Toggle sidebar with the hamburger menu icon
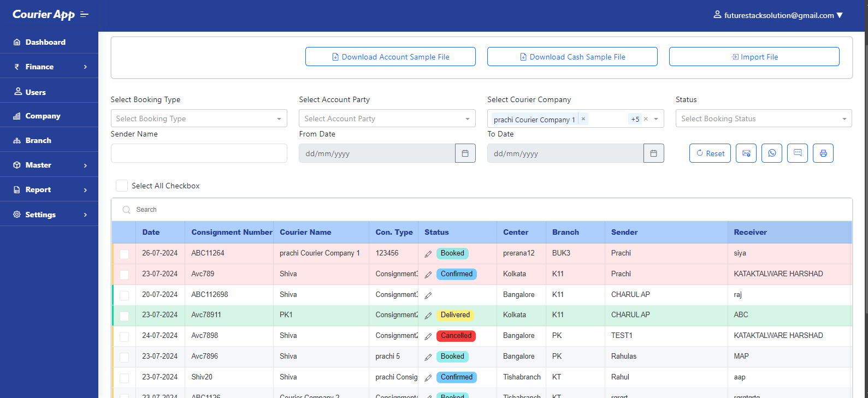Viewport: 868px width, 398px height. [84, 15]
